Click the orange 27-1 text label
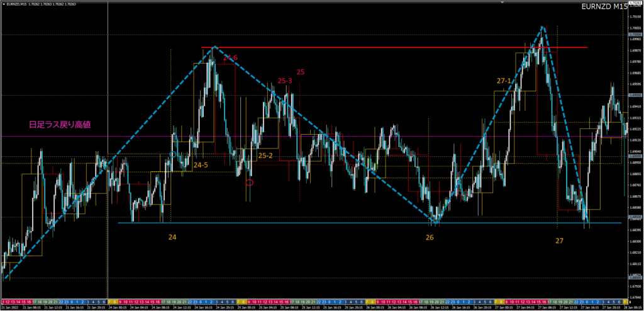 pyautogui.click(x=504, y=81)
